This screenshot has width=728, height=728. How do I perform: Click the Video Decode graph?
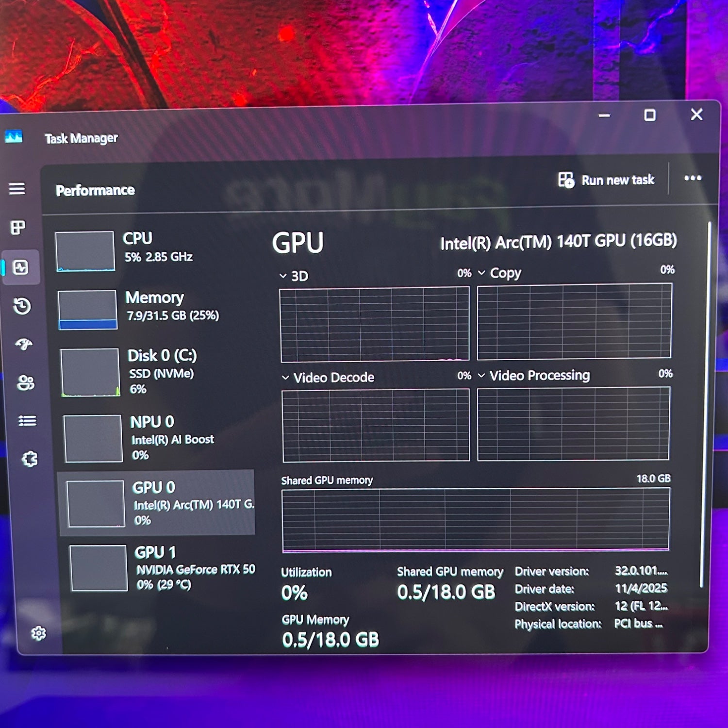tap(376, 425)
